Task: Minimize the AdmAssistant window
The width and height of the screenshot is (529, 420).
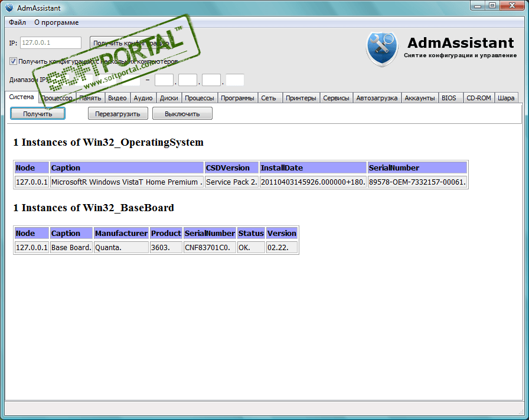Action: [478, 5]
